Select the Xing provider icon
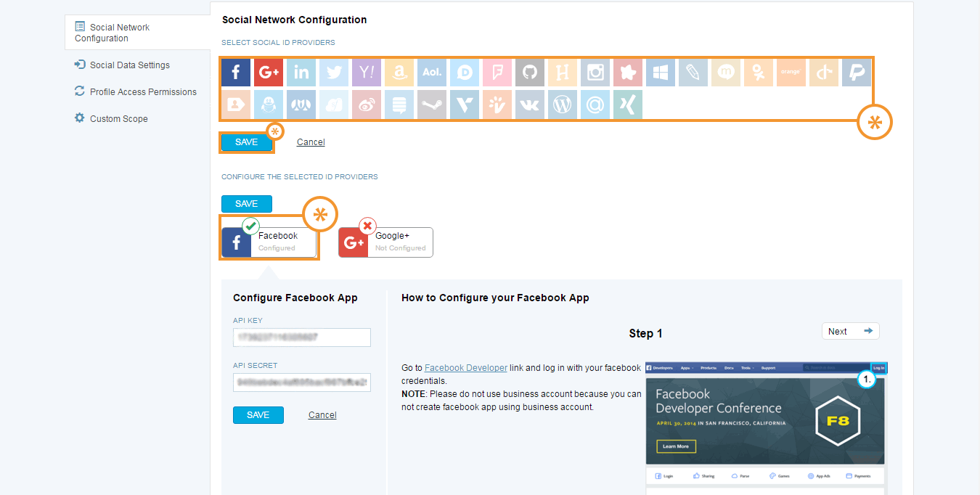Screen dimensions: 980x495 [x=628, y=105]
